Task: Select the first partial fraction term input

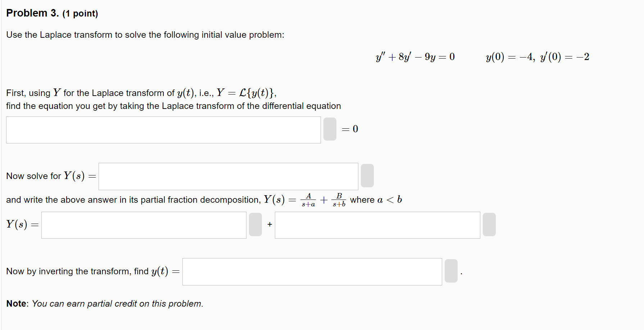Action: pyautogui.click(x=144, y=225)
